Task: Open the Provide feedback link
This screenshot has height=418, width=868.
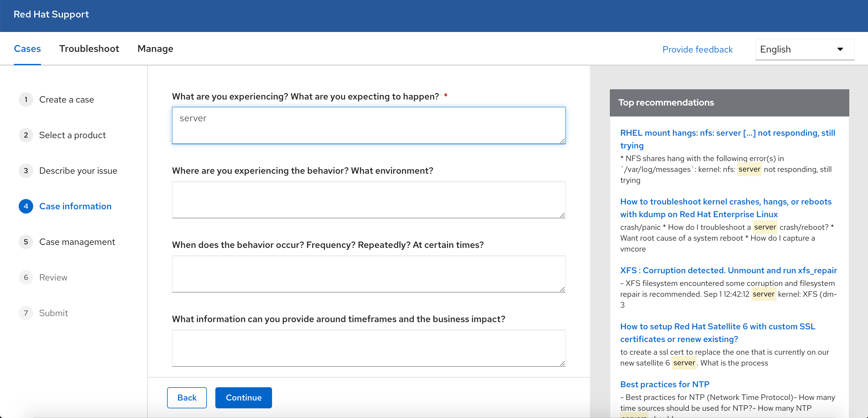Action: 697,49
